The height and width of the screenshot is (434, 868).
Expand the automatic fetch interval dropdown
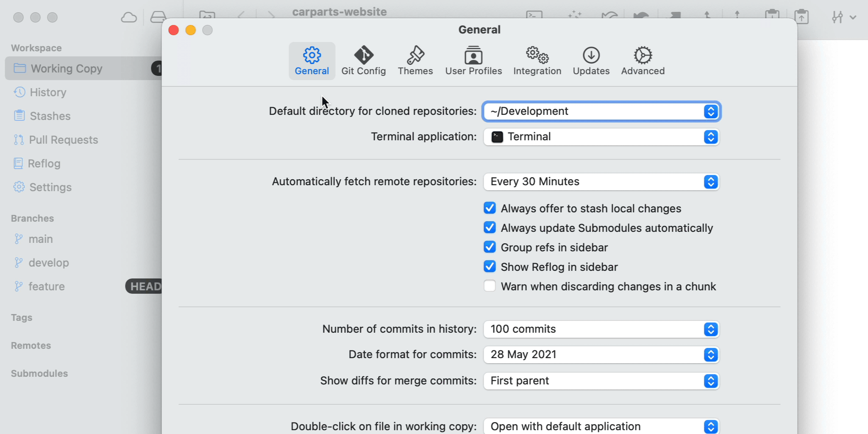tap(601, 182)
